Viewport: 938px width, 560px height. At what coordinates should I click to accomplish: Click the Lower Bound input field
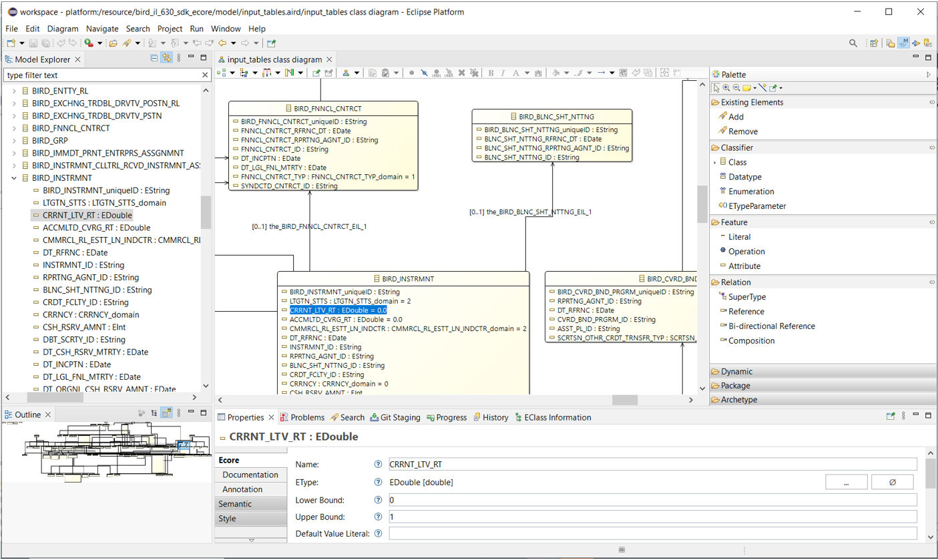[652, 500]
